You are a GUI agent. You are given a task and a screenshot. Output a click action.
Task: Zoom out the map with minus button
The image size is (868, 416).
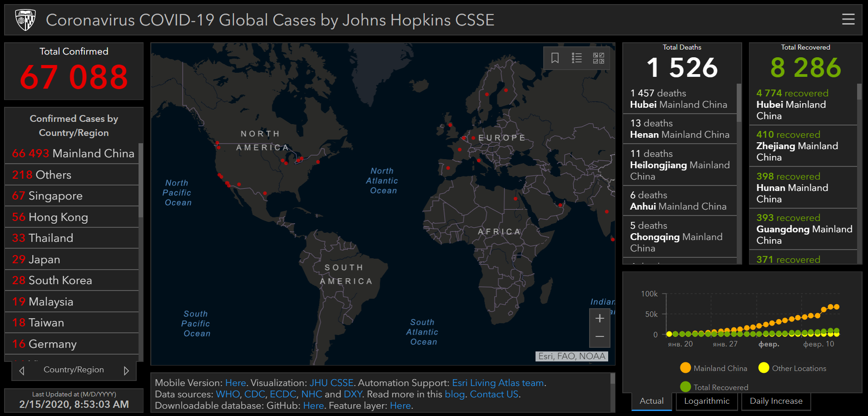tap(600, 337)
